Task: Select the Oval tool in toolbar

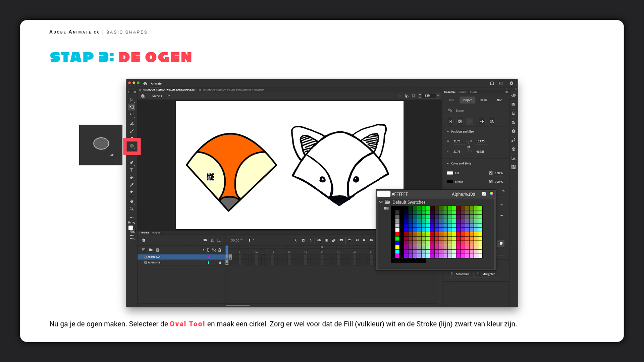Action: tap(132, 146)
